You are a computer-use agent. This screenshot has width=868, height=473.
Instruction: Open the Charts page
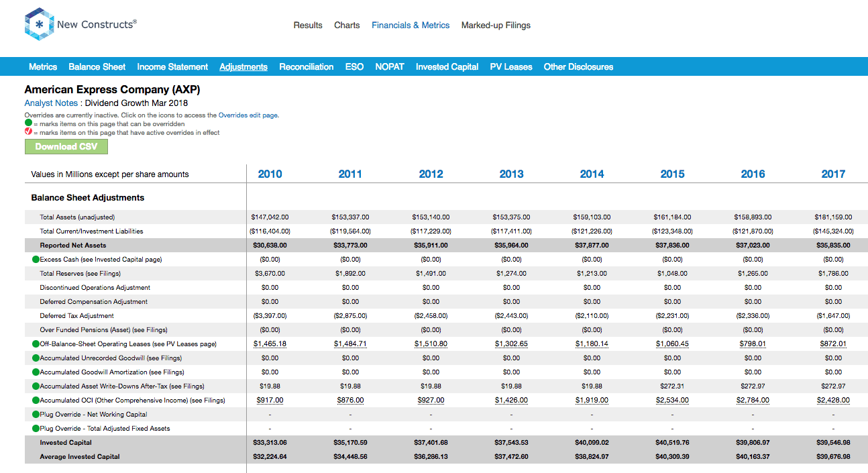[347, 25]
